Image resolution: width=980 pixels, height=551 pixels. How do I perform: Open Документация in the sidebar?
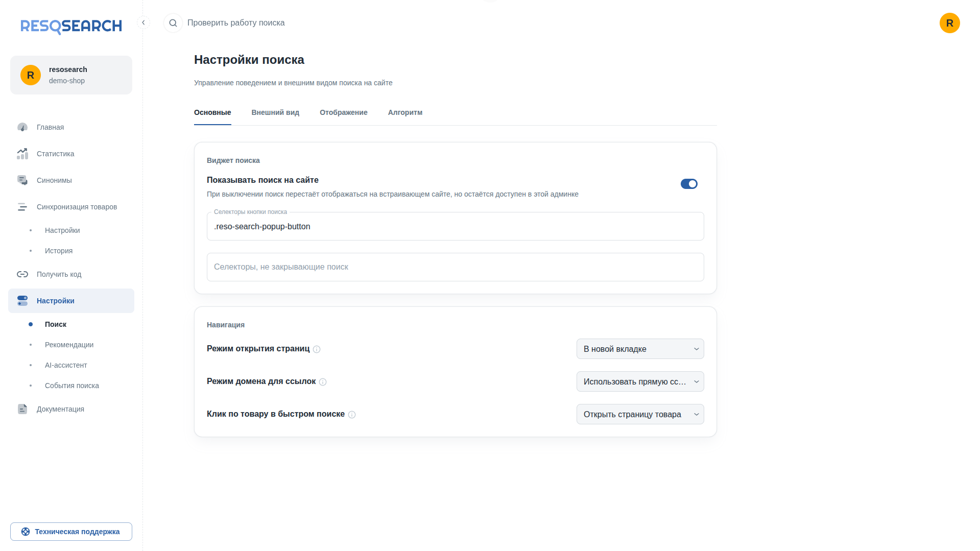click(x=71, y=409)
